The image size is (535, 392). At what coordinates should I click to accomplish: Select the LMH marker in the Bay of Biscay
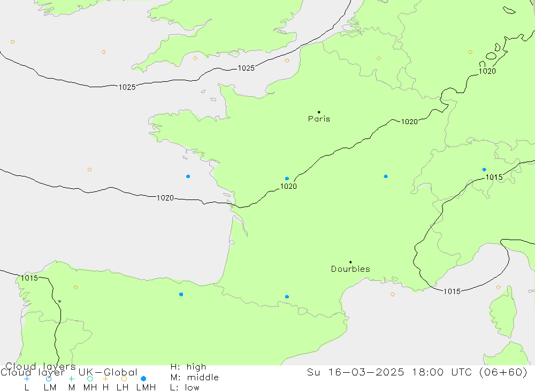point(188,176)
